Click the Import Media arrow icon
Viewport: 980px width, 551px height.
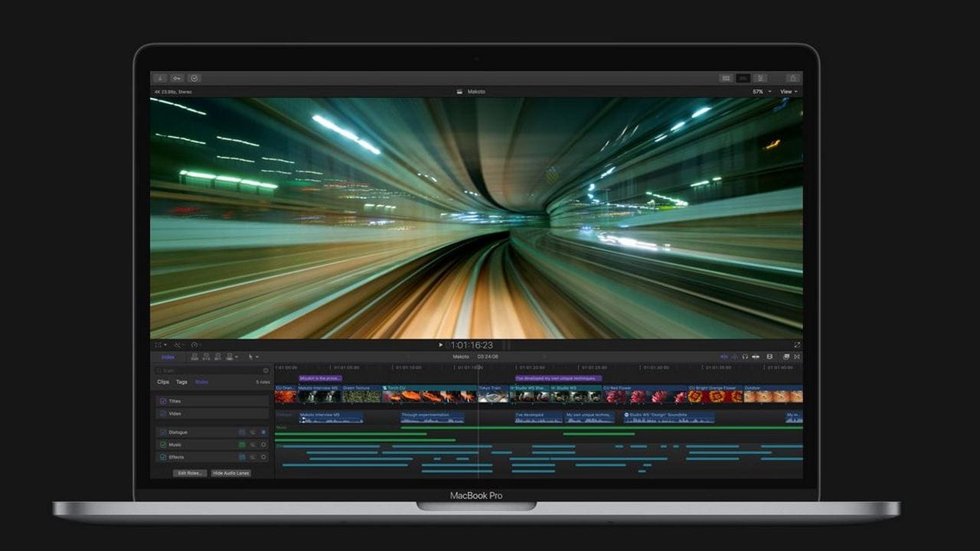[x=160, y=78]
